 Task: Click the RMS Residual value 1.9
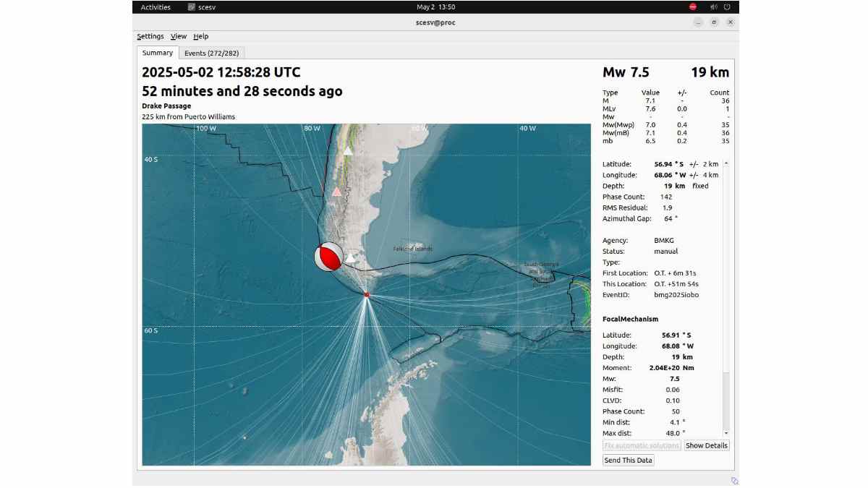click(x=667, y=207)
